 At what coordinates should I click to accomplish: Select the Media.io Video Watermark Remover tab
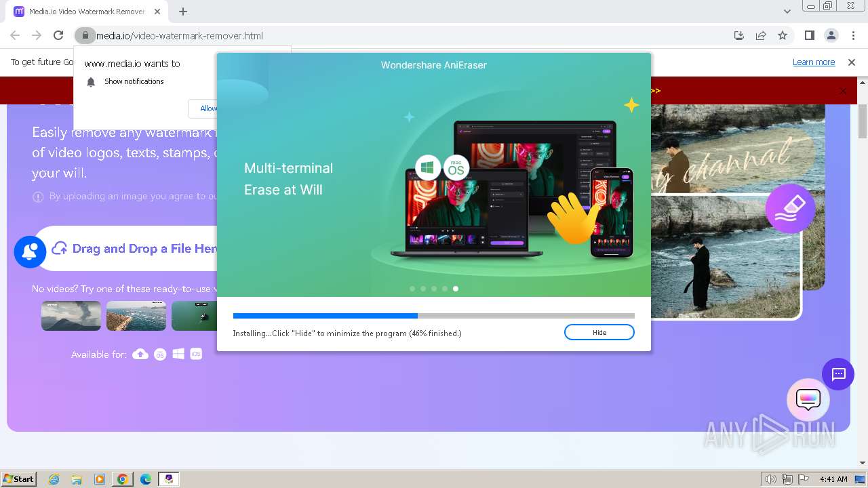click(x=87, y=12)
